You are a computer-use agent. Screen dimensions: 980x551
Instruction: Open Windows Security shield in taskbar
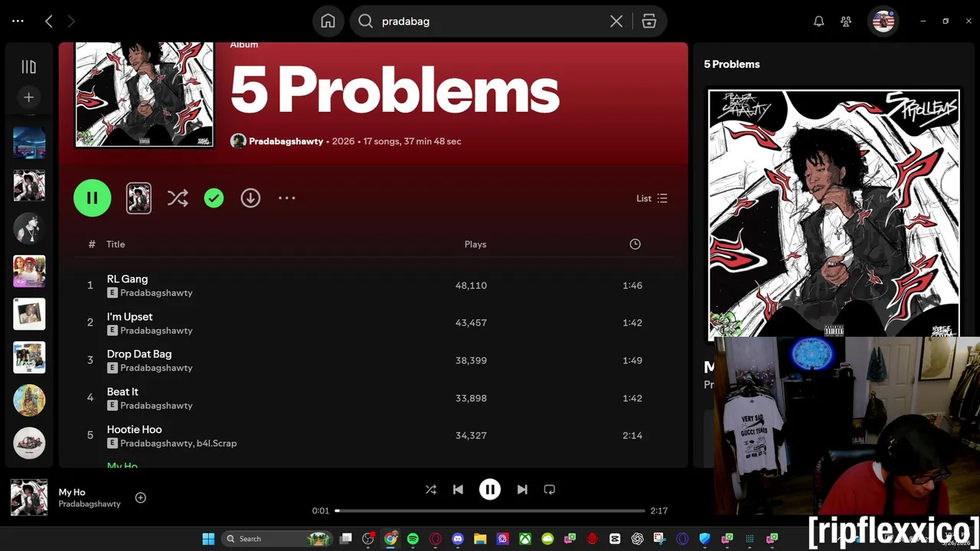tap(704, 539)
